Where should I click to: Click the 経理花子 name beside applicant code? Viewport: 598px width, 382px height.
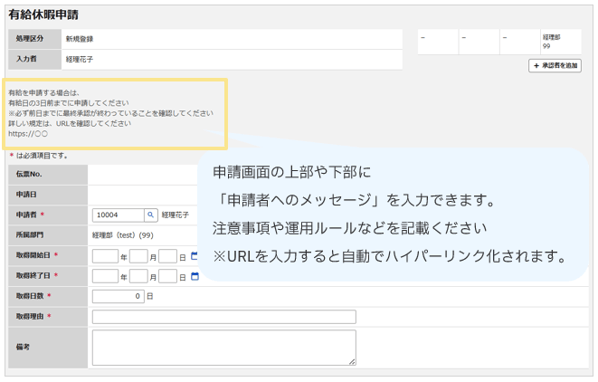[x=175, y=215]
